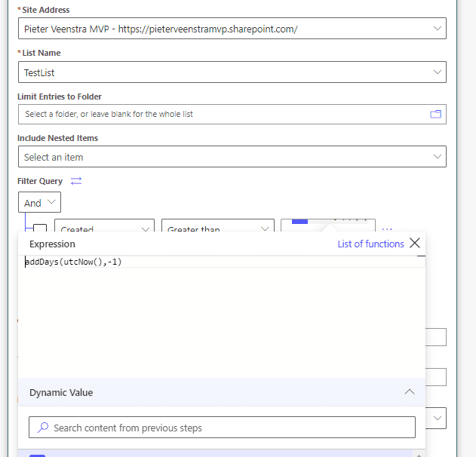Open the Created column dropdown
Screen dimensions: 476x457
click(x=104, y=225)
